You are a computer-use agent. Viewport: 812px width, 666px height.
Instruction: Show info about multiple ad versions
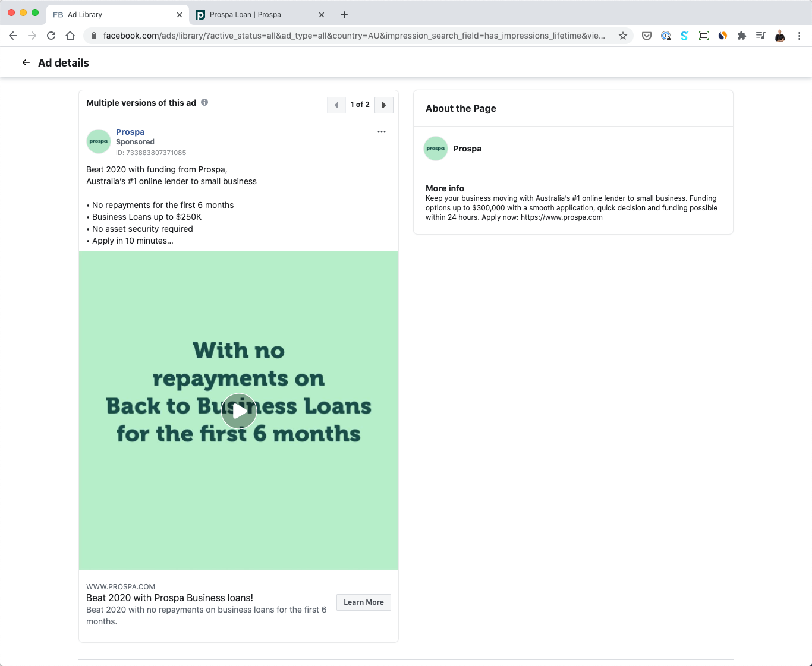click(x=204, y=102)
